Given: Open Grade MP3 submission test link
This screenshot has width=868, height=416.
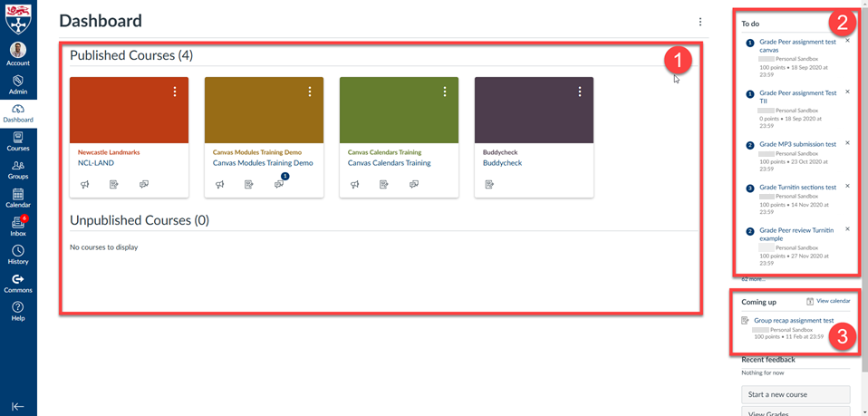Looking at the screenshot, I should [797, 145].
